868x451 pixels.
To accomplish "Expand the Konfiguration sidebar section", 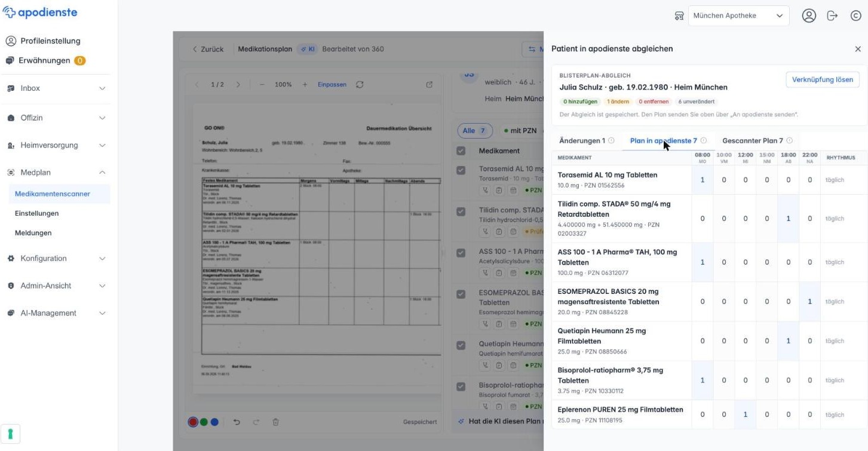I will (56, 259).
